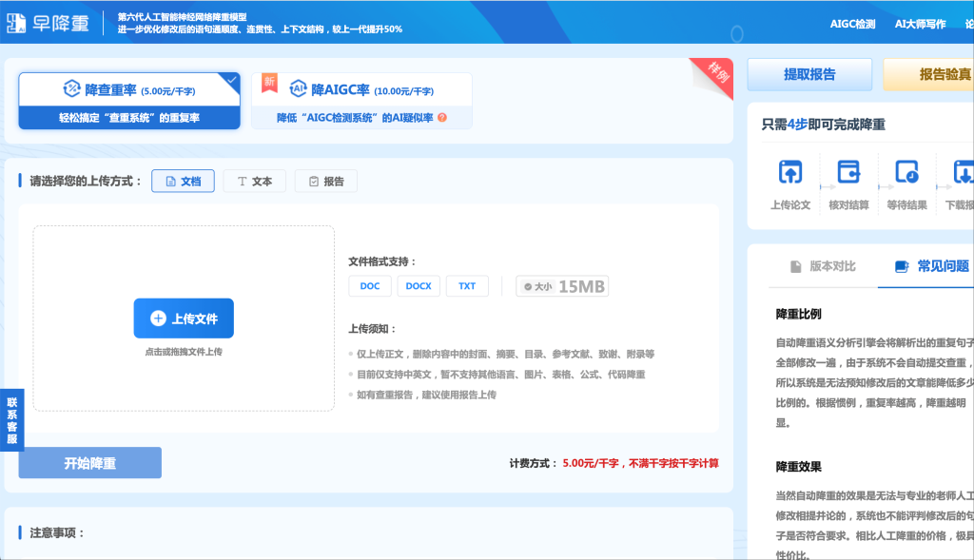Open the AI大师写作 menu item
This screenshot has height=560, width=974.
pos(919,24)
